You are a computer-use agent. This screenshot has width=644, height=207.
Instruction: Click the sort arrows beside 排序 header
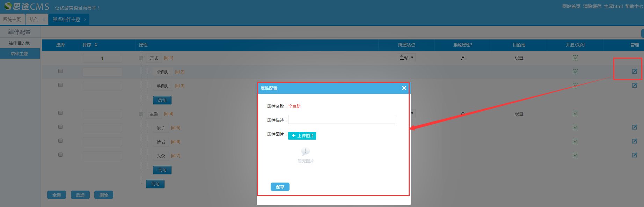coord(96,45)
